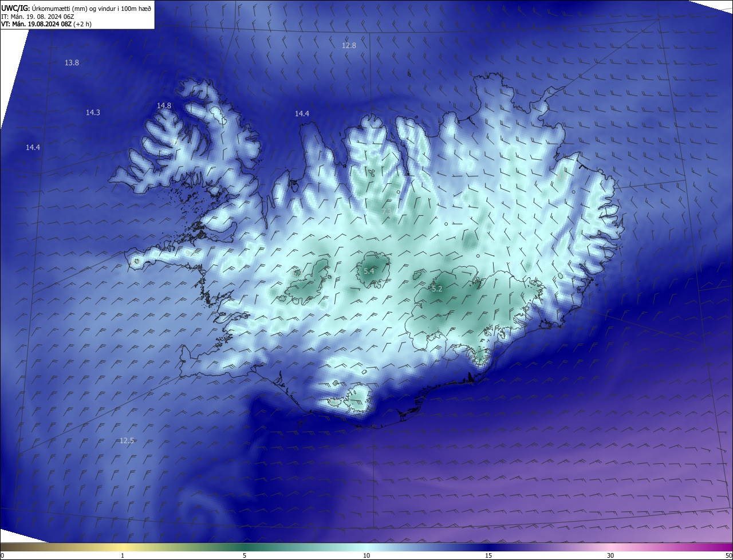Image resolution: width=733 pixels, height=560 pixels.
Task: Click the title 'UWC/IG: Úrkomumætti (mm) og vindur'
Action: [x=76, y=8]
